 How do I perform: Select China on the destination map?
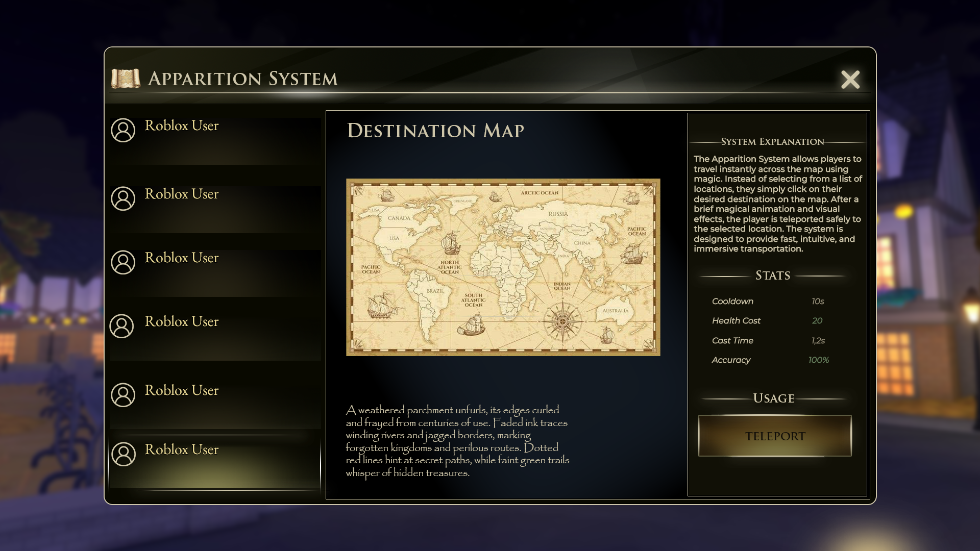coord(582,243)
